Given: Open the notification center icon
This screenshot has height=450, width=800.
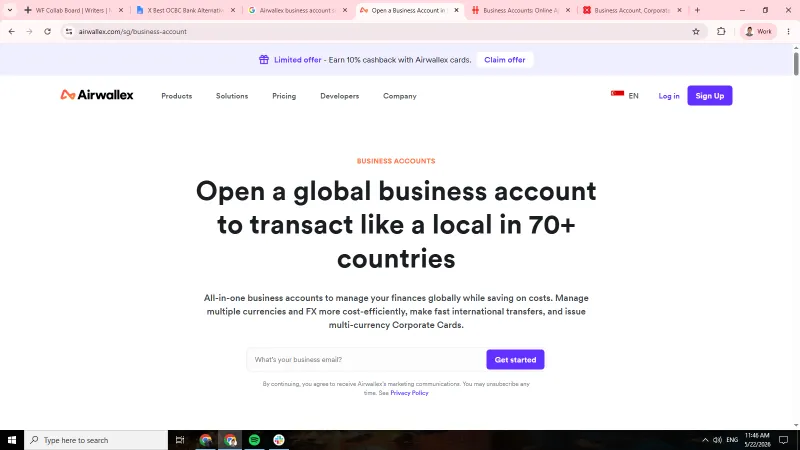Looking at the screenshot, I should 784,440.
